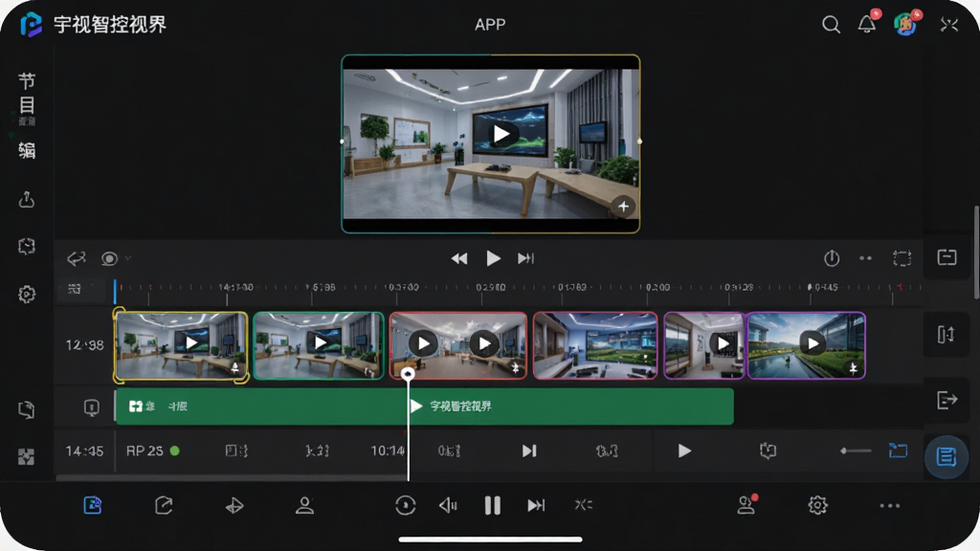Screen dimensions: 980x551
Task: Skip to next with toolbar skip button
Action: point(525,258)
